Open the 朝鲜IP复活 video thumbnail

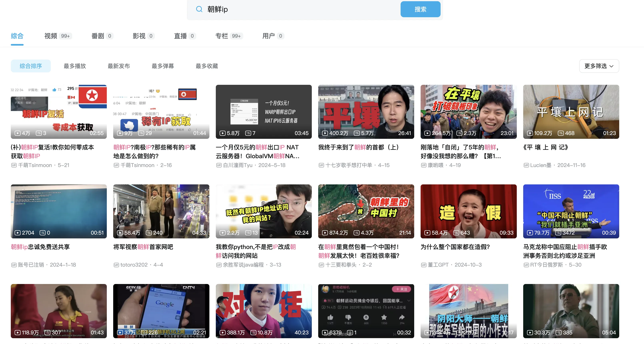pos(59,112)
